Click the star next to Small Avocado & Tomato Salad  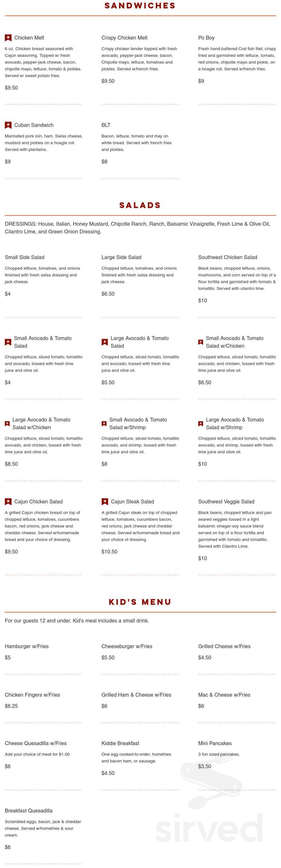coord(8,342)
